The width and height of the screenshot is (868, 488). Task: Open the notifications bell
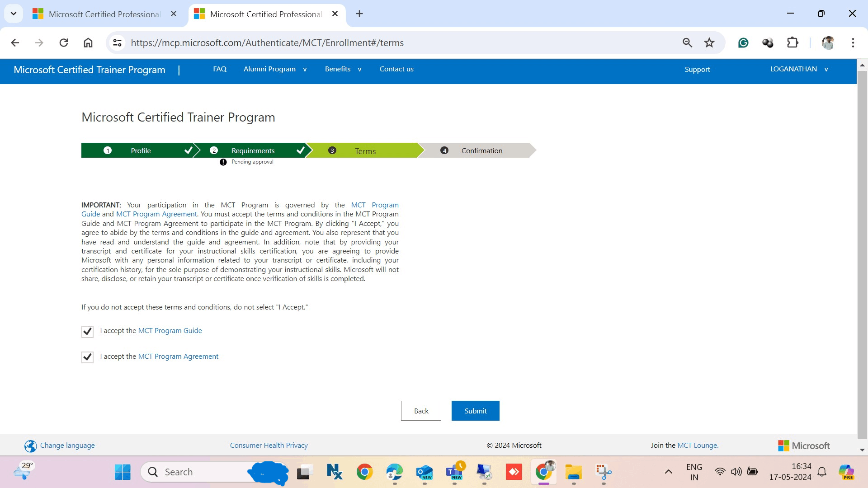[822, 472]
